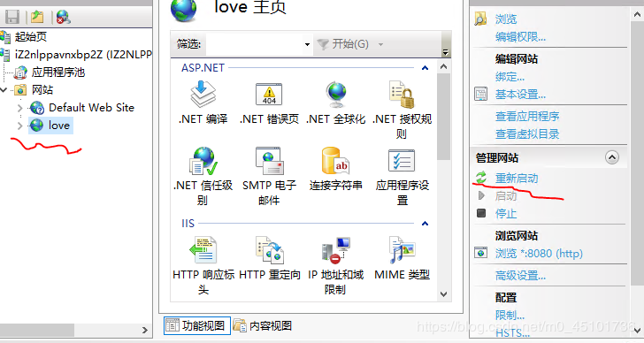
Task: Open the HTTP 重定向 icon
Action: [x=270, y=250]
